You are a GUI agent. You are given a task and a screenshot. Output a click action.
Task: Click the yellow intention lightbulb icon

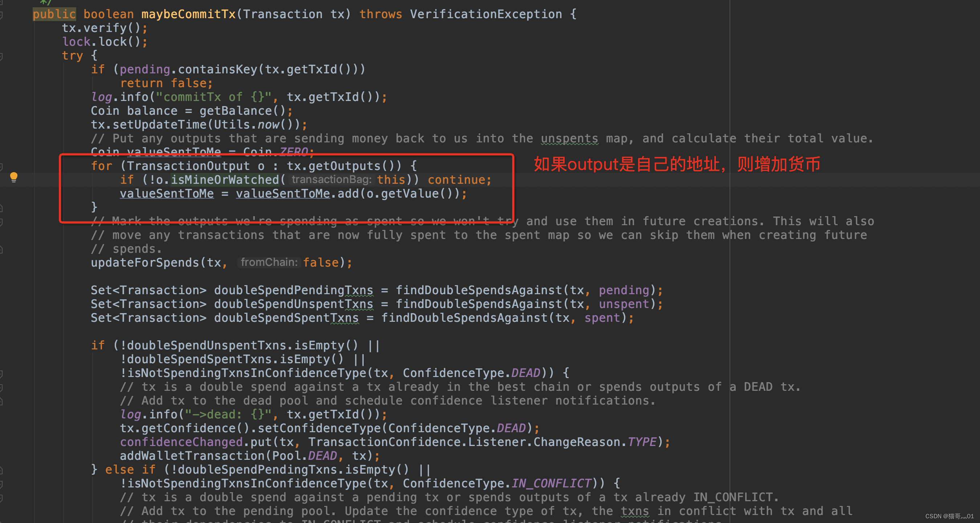(14, 177)
